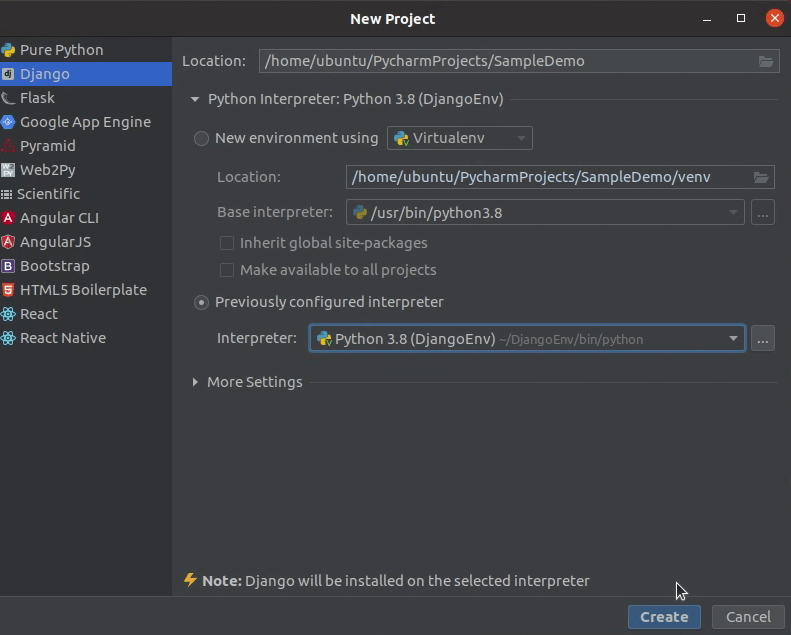Select the React Native icon

pos(9,338)
